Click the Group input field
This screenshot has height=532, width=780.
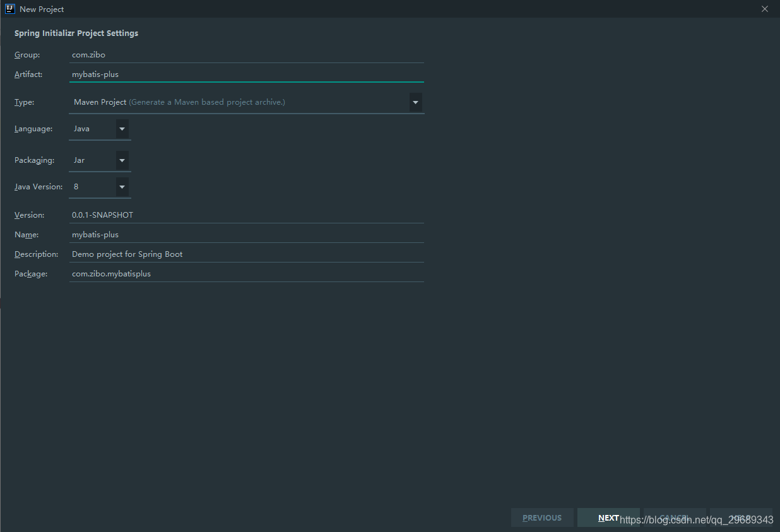tap(246, 55)
